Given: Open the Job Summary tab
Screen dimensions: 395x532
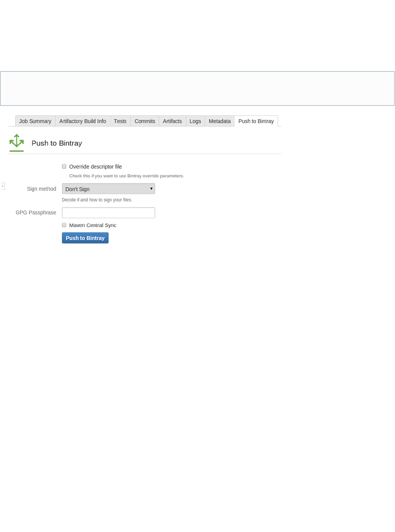Looking at the screenshot, I should tap(35, 121).
